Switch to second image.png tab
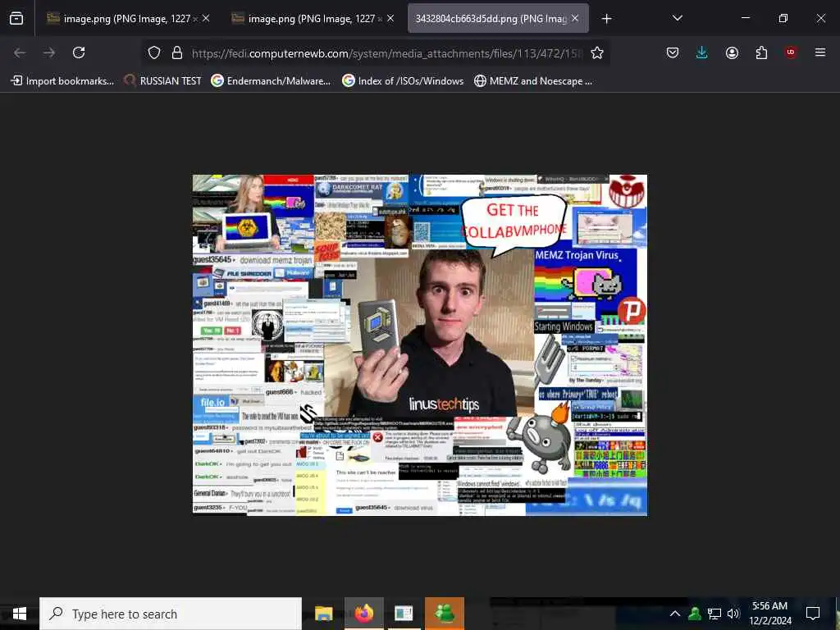The height and width of the screenshot is (630, 840). coord(313,19)
